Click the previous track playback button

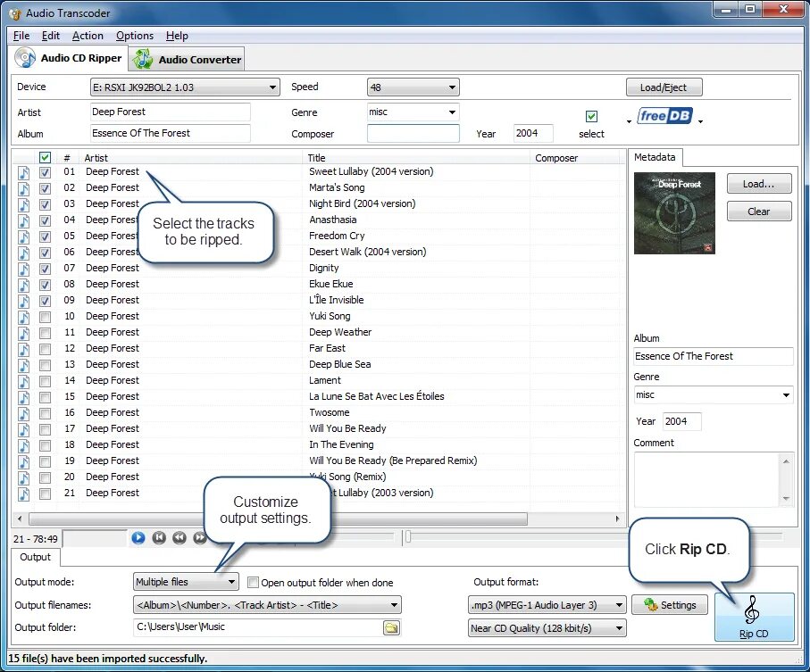point(159,538)
